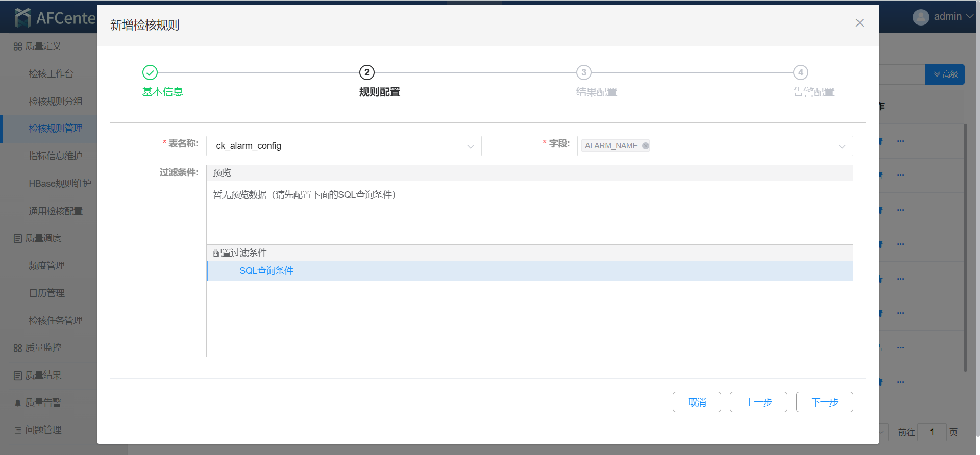
Task: Proceed with the 下一步 button
Action: (824, 402)
